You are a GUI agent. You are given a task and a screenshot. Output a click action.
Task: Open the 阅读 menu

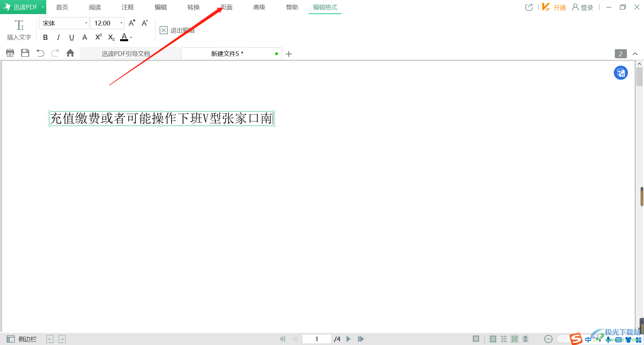point(95,7)
